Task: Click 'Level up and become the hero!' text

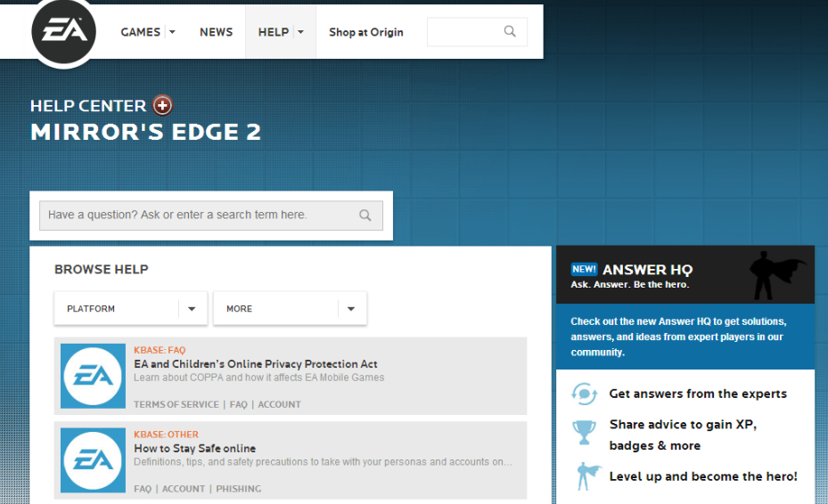Action: click(x=703, y=476)
